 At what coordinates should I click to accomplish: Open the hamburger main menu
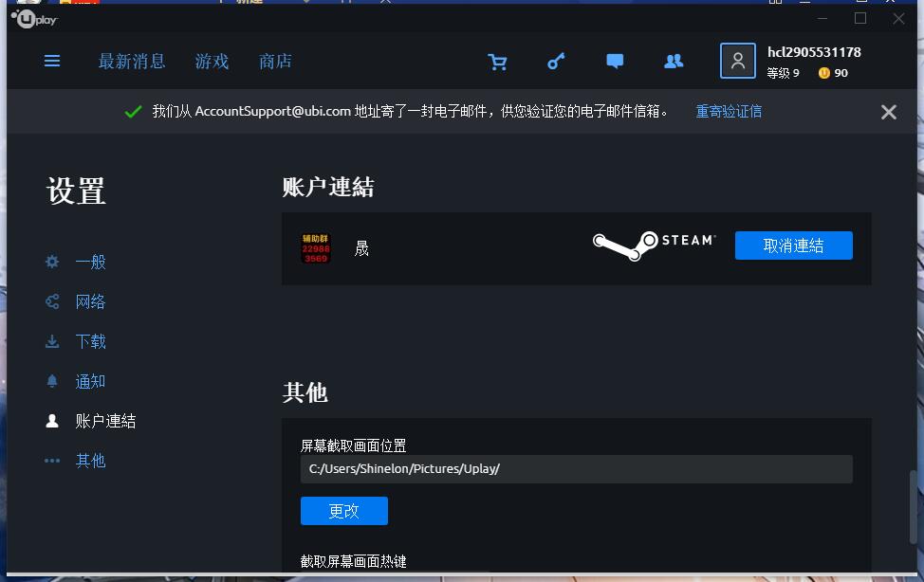[52, 61]
